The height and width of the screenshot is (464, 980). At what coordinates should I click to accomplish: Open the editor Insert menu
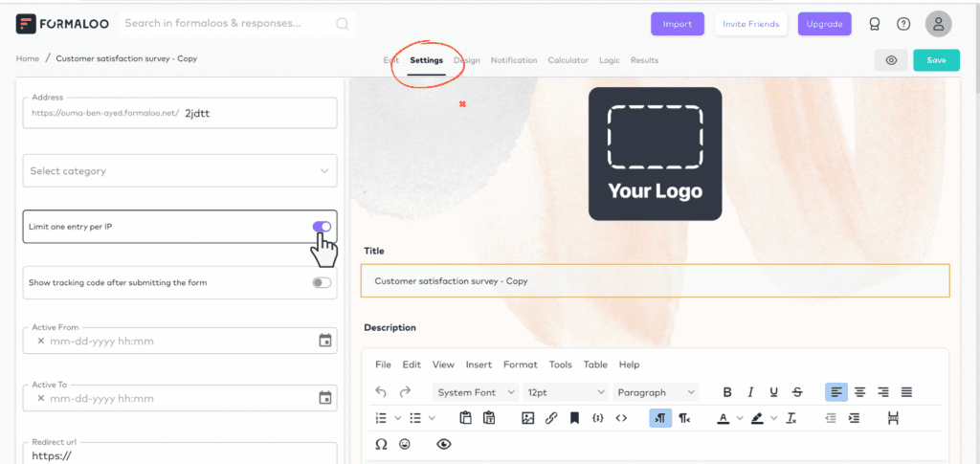(x=479, y=365)
